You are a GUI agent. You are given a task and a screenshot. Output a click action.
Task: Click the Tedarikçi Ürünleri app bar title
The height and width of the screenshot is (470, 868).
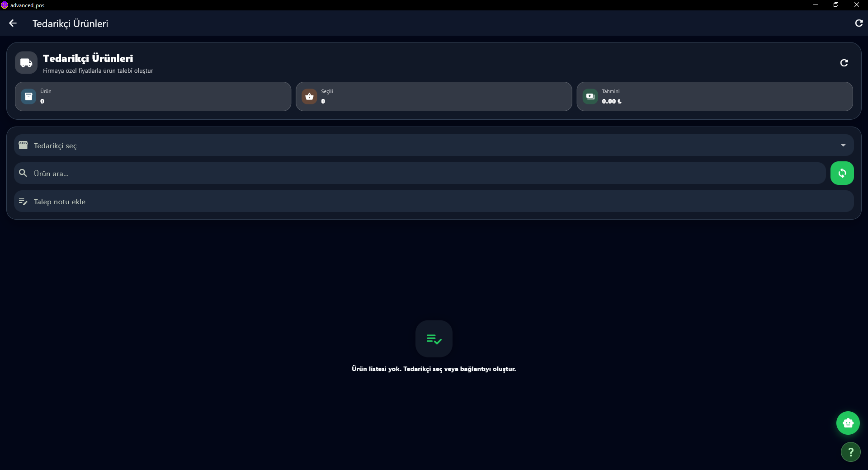[x=70, y=23]
